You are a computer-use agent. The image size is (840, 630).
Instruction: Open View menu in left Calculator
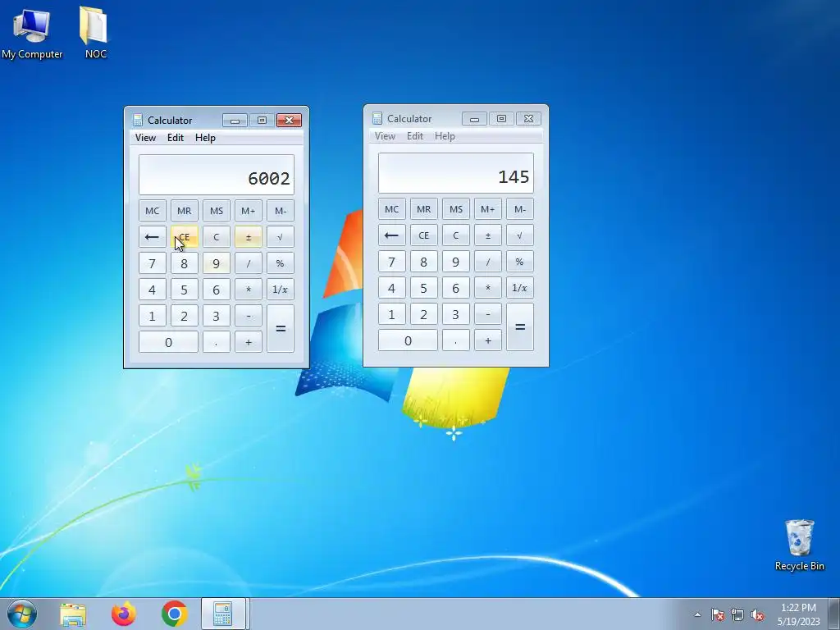coord(145,138)
